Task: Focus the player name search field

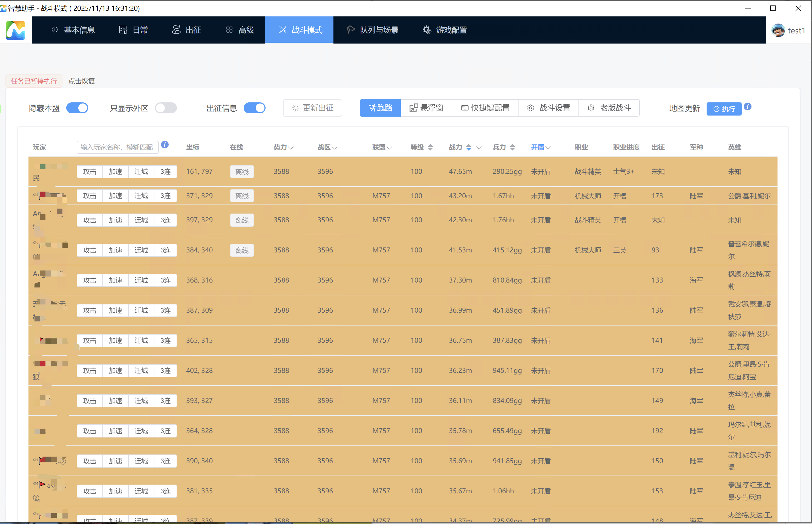Action: point(118,147)
